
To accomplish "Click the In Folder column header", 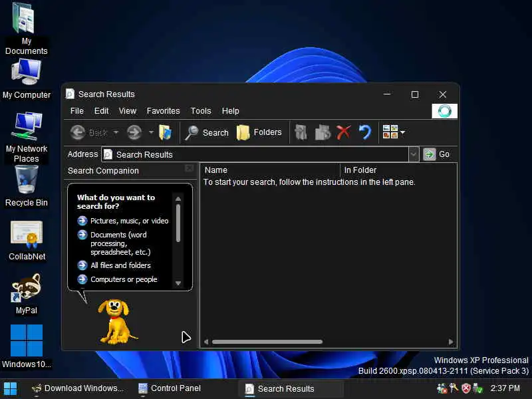I will pos(398,170).
